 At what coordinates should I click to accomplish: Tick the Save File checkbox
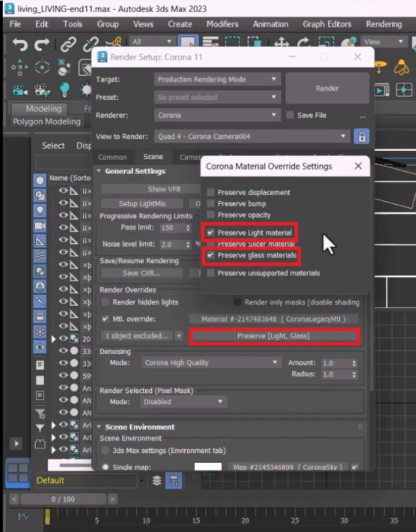pos(290,115)
